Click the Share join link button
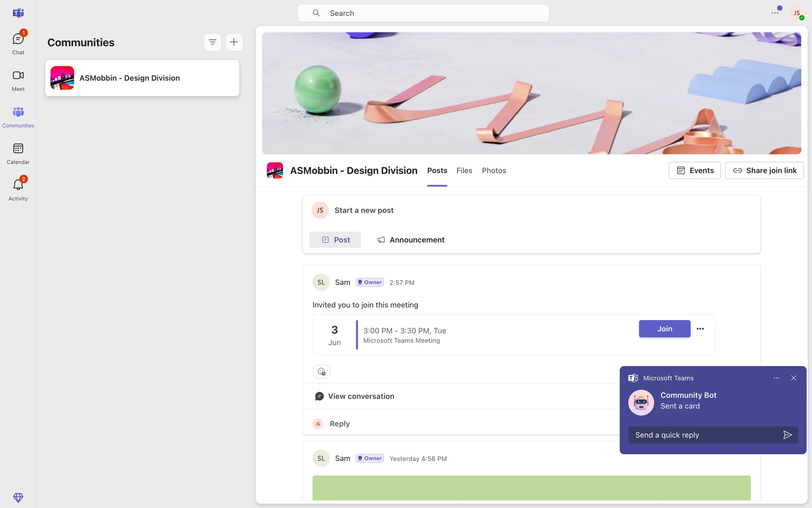Viewport: 812px width, 508px height. [x=764, y=171]
